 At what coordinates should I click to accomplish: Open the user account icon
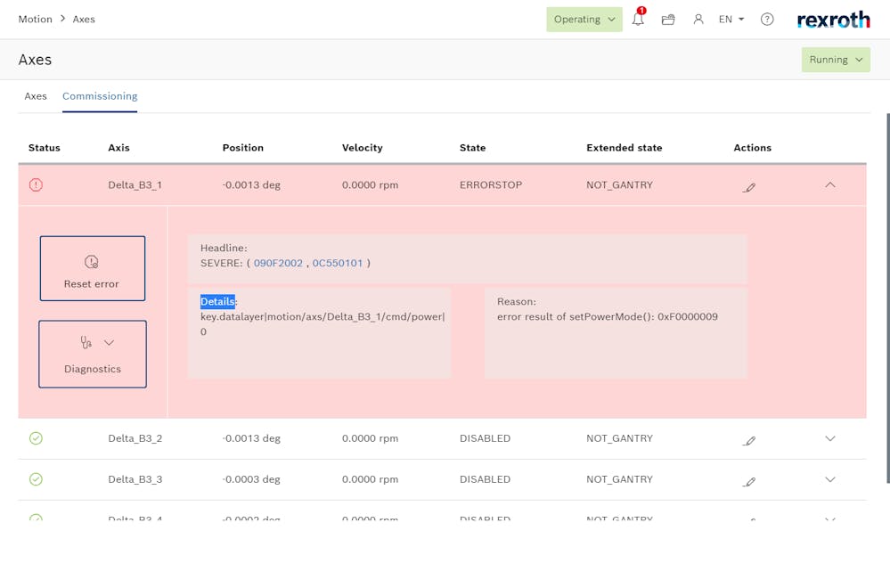pyautogui.click(x=698, y=19)
